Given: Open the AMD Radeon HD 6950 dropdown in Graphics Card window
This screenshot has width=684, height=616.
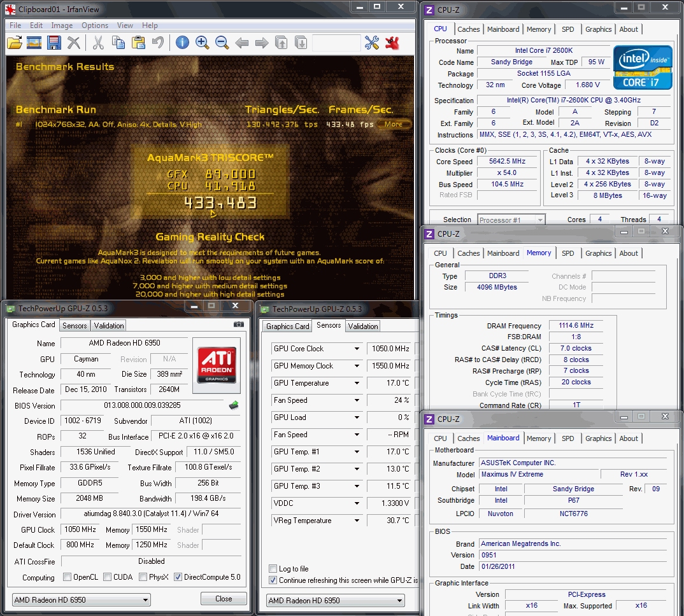Looking at the screenshot, I should [81, 600].
